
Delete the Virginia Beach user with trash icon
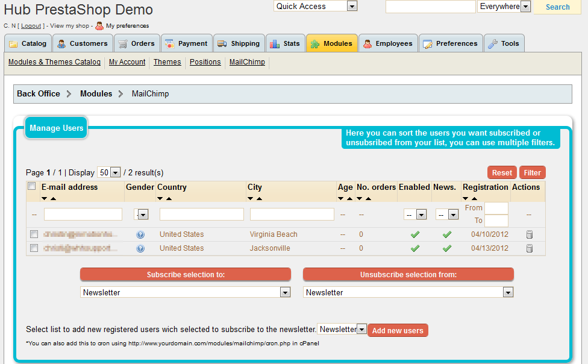point(530,234)
